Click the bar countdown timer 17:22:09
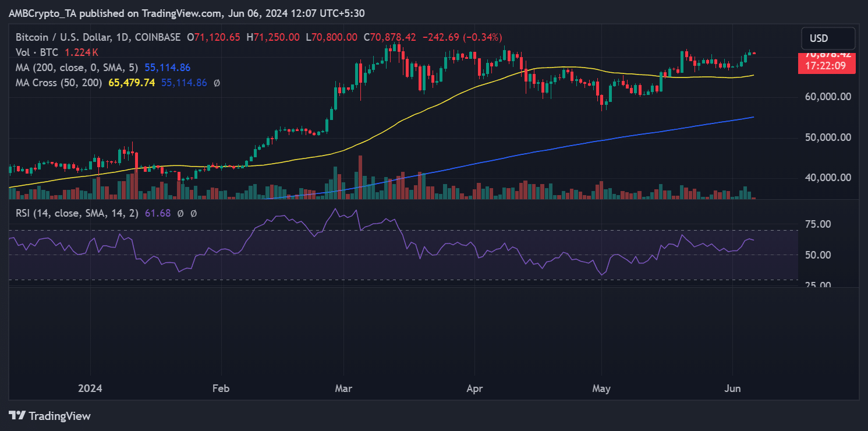 click(827, 66)
